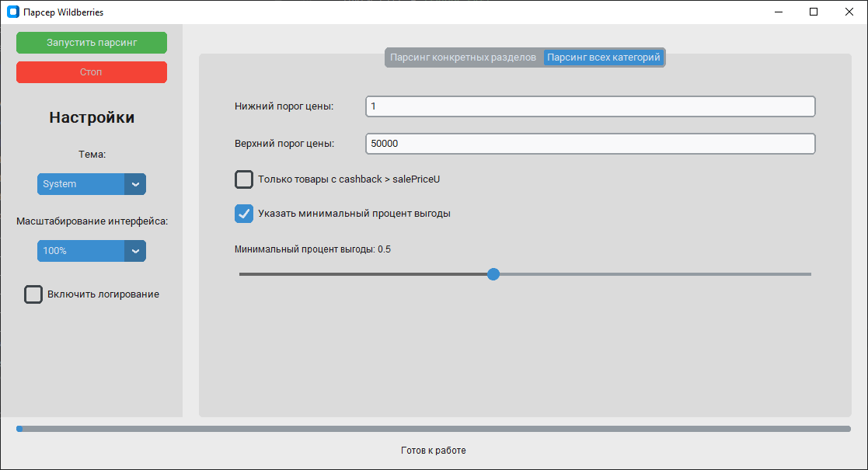The height and width of the screenshot is (470, 868).
Task: Click the red Стоп button
Action: (x=92, y=72)
